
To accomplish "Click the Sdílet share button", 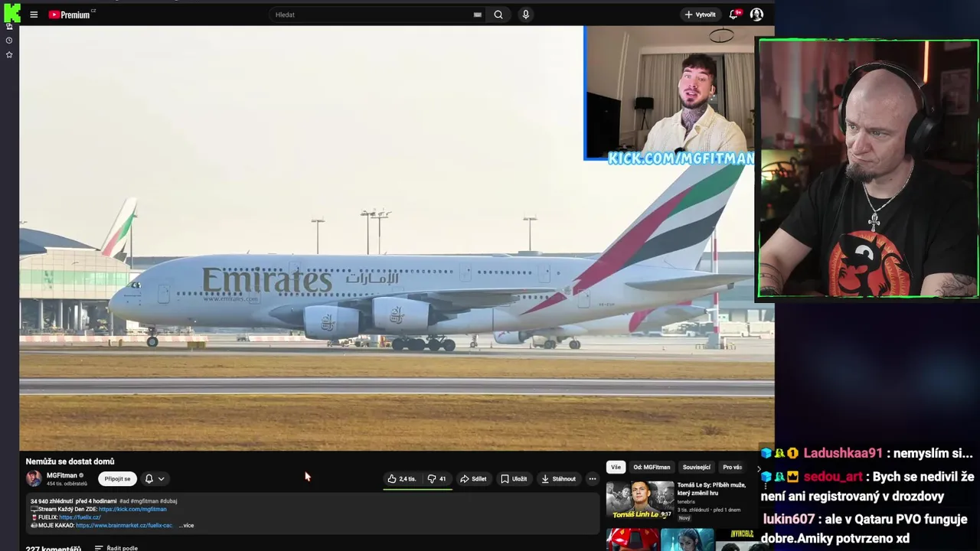I will pos(473,479).
